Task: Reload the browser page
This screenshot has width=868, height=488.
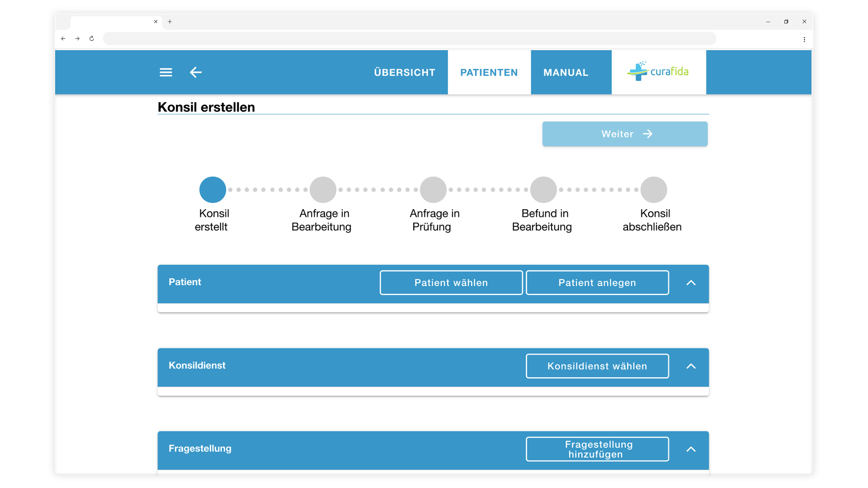Action: point(92,38)
